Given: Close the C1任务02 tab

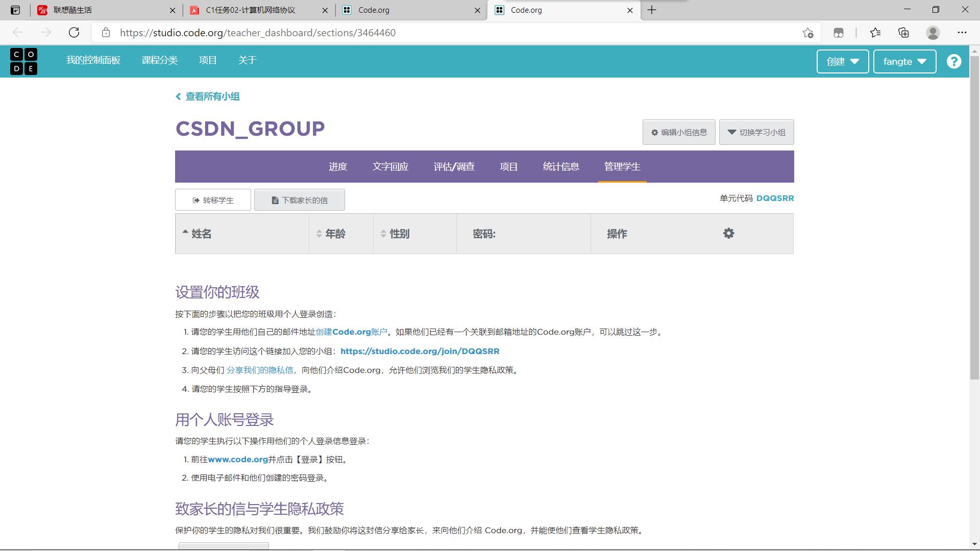Looking at the screenshot, I should [325, 10].
